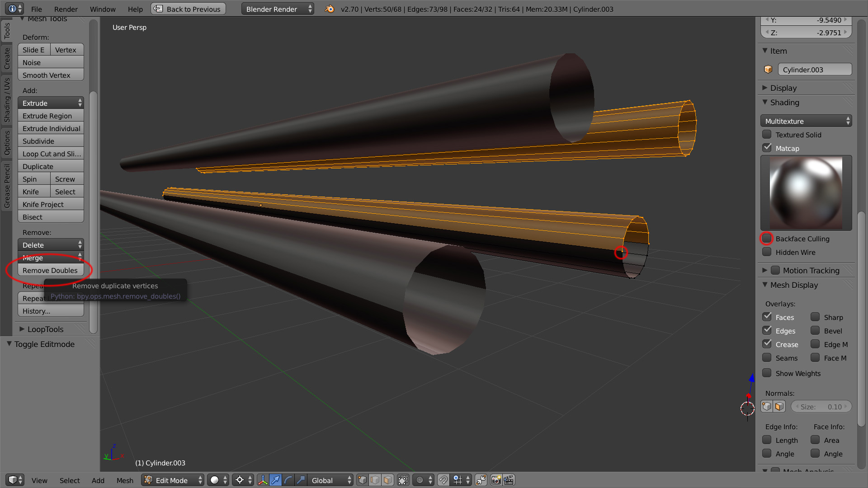Image resolution: width=868 pixels, height=488 pixels.
Task: Click OpenGL render camera icon
Action: point(496,480)
